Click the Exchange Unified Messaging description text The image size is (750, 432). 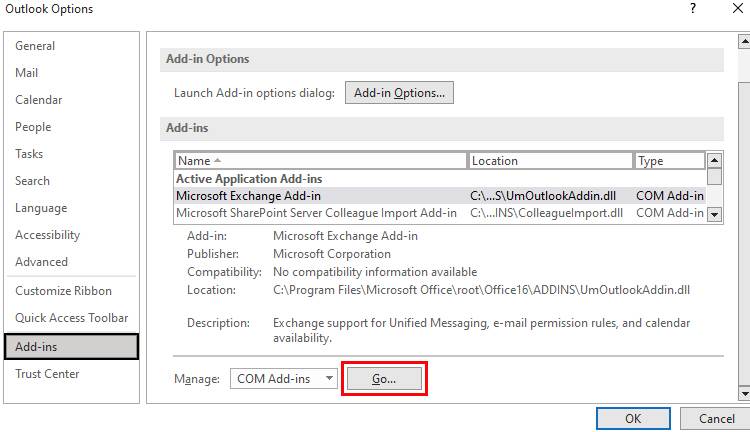tap(481, 330)
